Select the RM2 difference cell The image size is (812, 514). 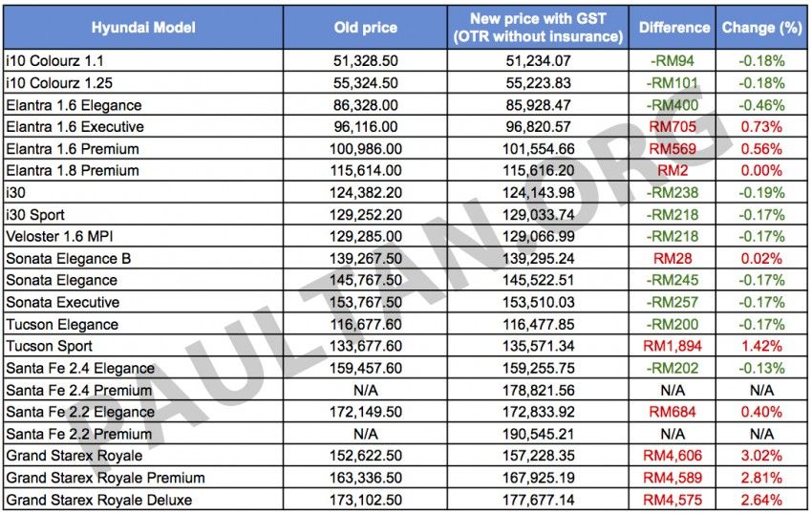[x=674, y=171]
